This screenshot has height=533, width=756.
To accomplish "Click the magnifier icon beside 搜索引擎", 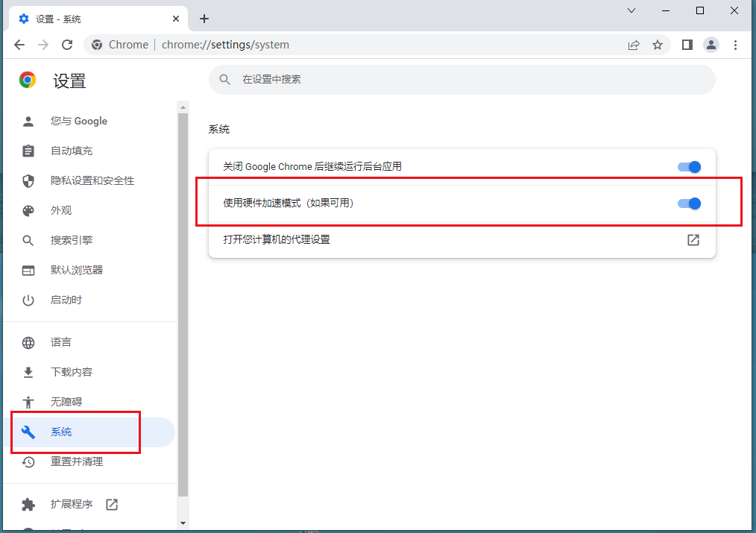I will point(28,241).
